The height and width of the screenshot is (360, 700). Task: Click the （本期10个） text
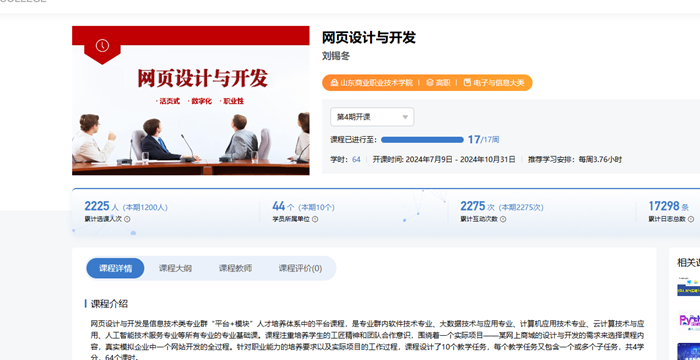tap(316, 208)
